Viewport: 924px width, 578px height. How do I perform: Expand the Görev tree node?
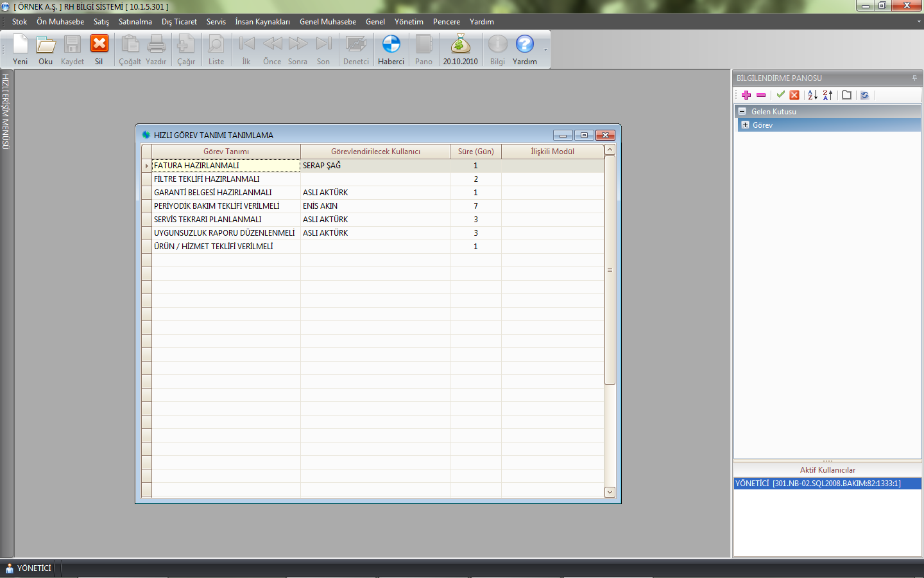746,125
